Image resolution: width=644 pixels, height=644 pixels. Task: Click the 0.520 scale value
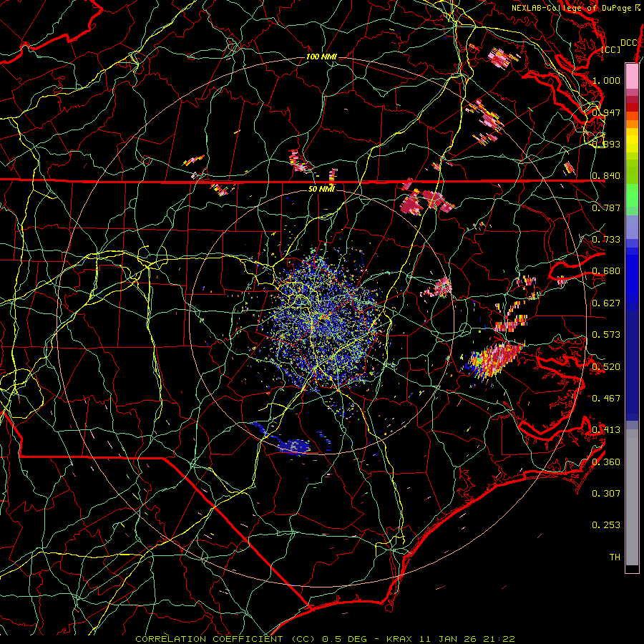tap(606, 367)
